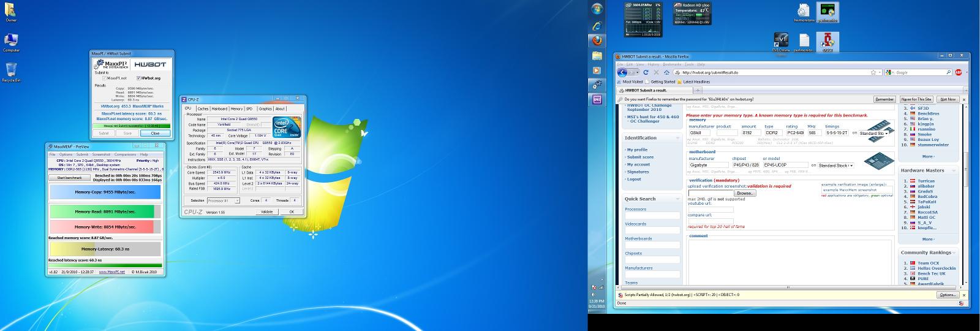The width and height of the screenshot is (980, 331).
Task: Open the www.MaxxPI.net link in MaxxMEM
Action: (x=112, y=272)
